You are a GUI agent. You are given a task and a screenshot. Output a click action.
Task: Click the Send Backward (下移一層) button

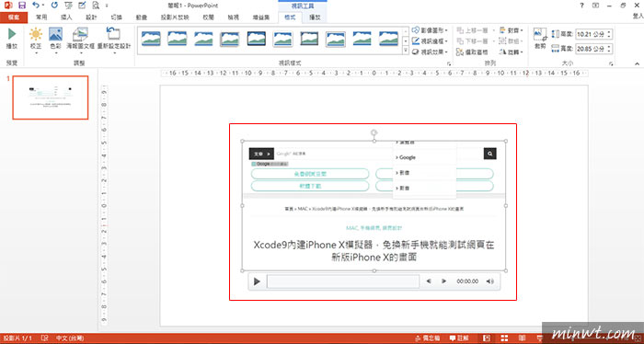(472, 41)
